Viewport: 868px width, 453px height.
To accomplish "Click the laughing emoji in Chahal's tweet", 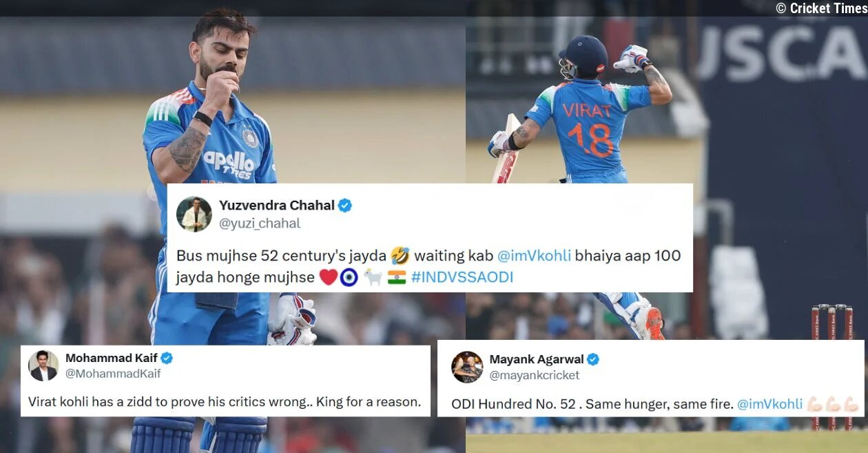I will tap(400, 256).
